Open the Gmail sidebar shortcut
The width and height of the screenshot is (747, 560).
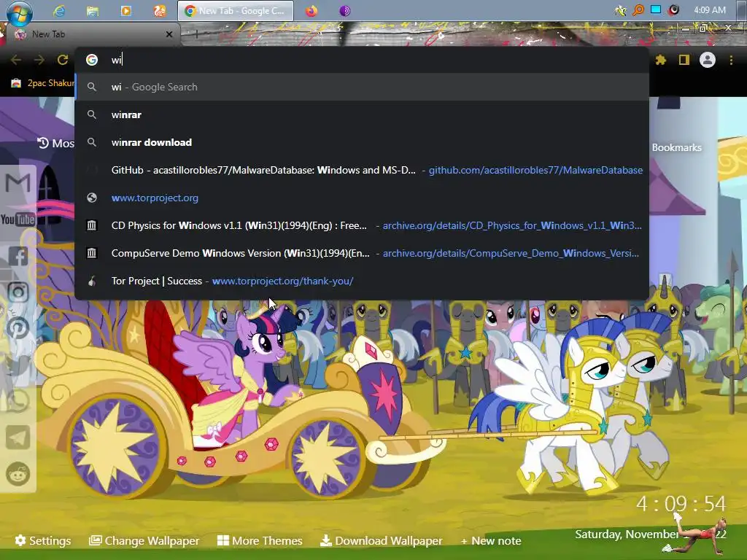[x=18, y=183]
